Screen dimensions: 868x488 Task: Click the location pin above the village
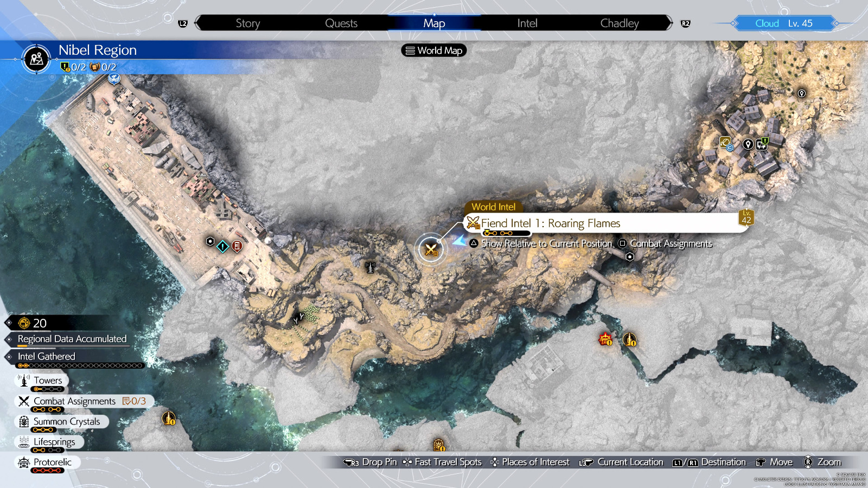click(x=801, y=93)
